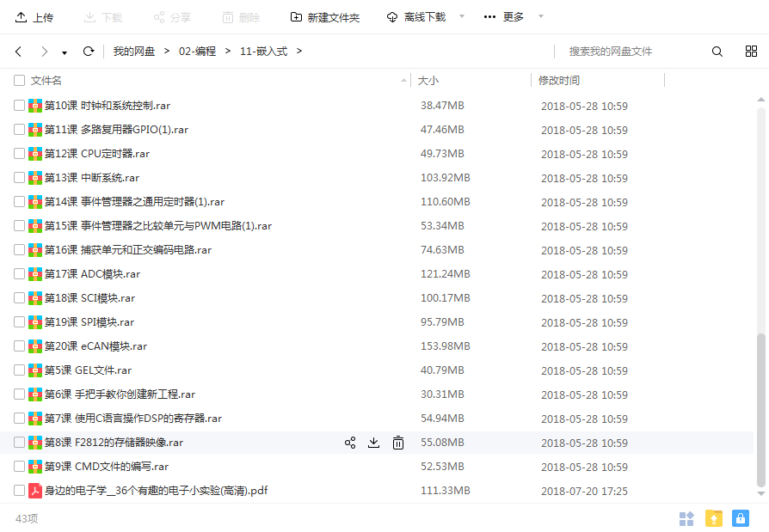Viewport: 769px width, 532px height.
Task: Check the 第10课 时钟和系统控制.rar checkbox
Action: pos(19,106)
